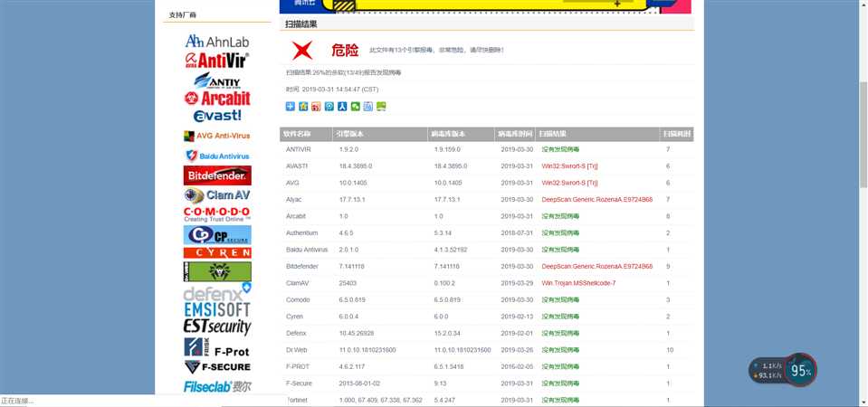Select the ANTIVIR name cell
The height and width of the screenshot is (407, 868).
299,149
